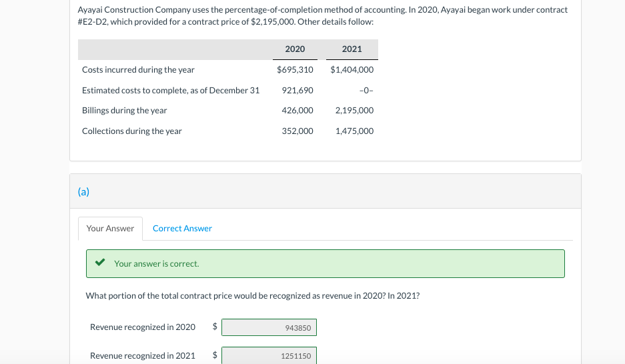Select the Estimated costs to complete row label

coord(170,91)
